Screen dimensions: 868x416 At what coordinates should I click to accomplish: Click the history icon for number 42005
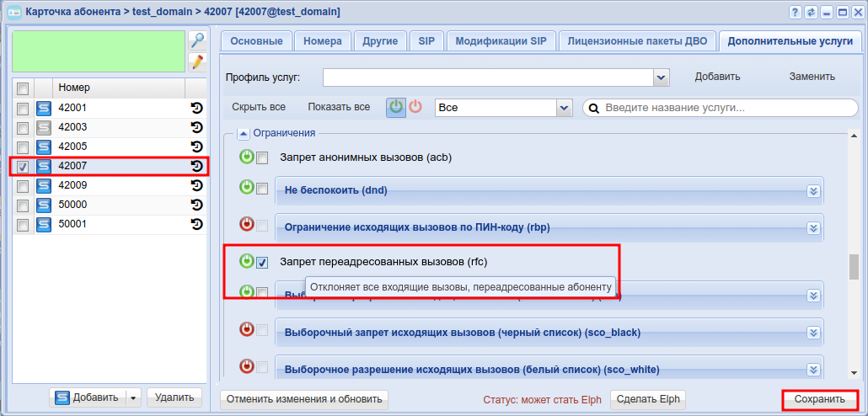(x=196, y=147)
